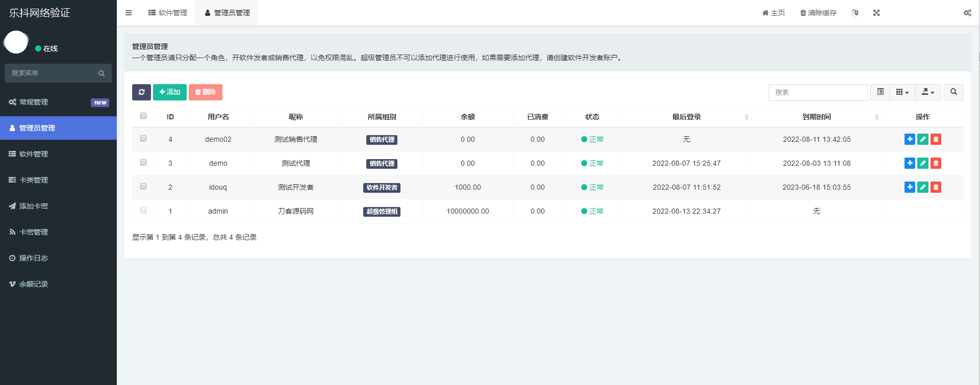Screen dimensions: 980x385
Task: Click the refresh table icon button
Action: [x=141, y=92]
